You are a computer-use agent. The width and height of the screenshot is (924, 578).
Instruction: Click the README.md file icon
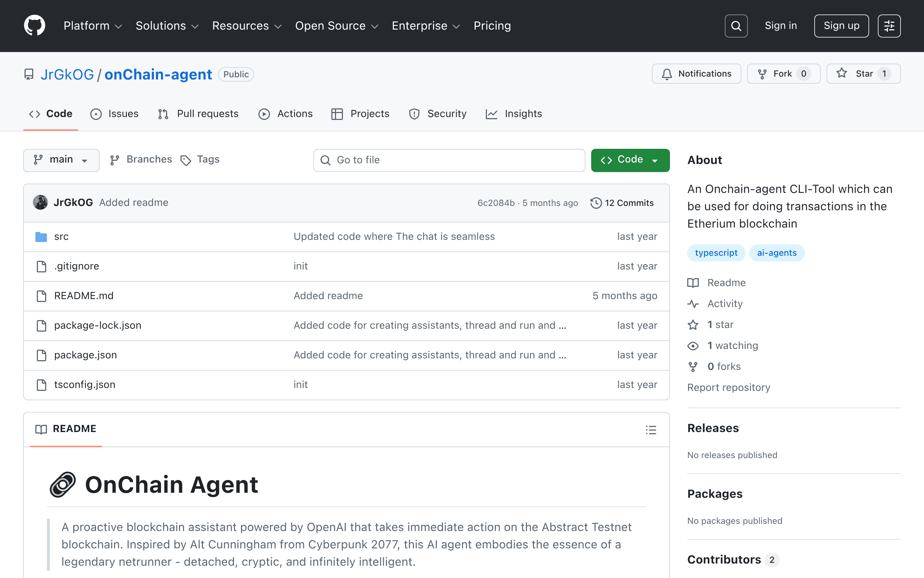pyautogui.click(x=41, y=296)
